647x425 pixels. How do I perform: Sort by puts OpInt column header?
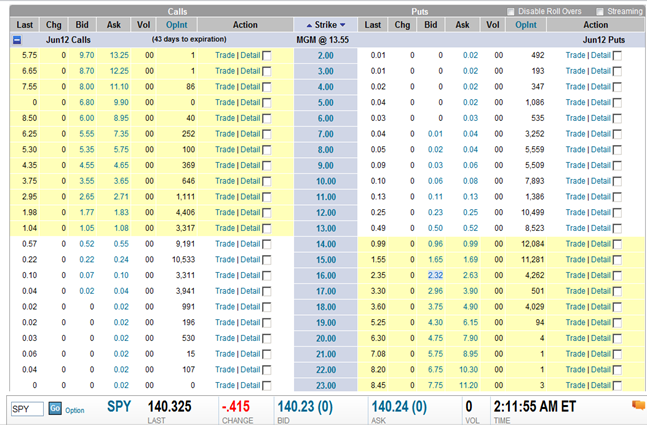coord(526,25)
